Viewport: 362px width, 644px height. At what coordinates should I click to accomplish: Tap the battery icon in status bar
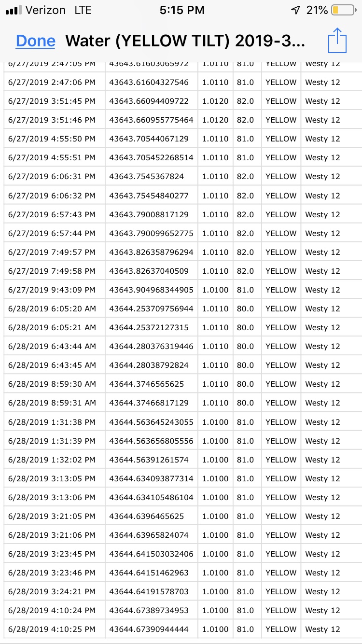click(x=342, y=10)
